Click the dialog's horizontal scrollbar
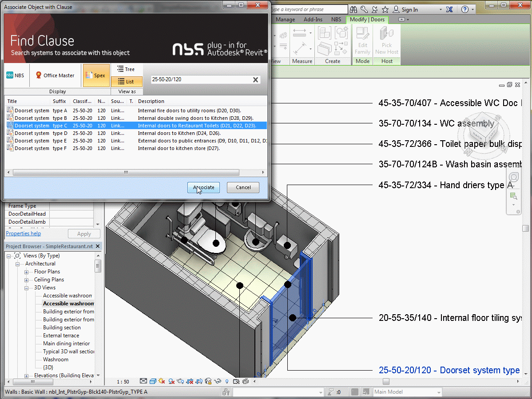This screenshot has width=532, height=399. [126, 173]
